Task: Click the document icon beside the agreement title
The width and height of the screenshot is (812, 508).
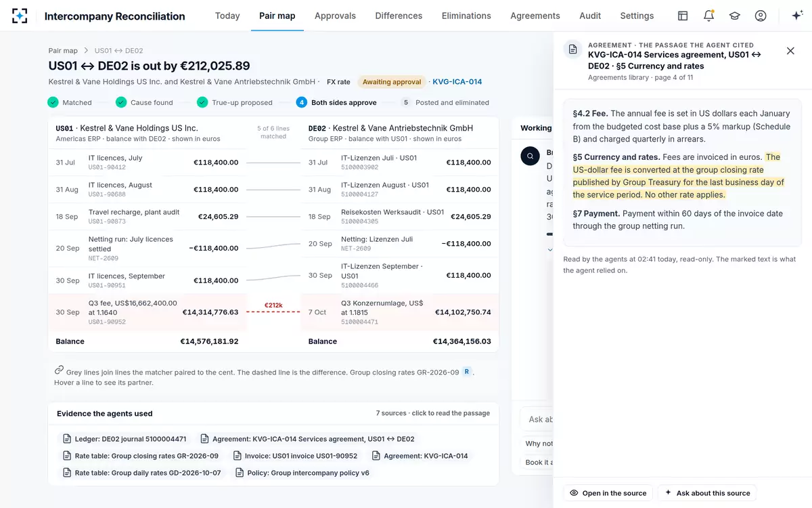Action: (573, 49)
